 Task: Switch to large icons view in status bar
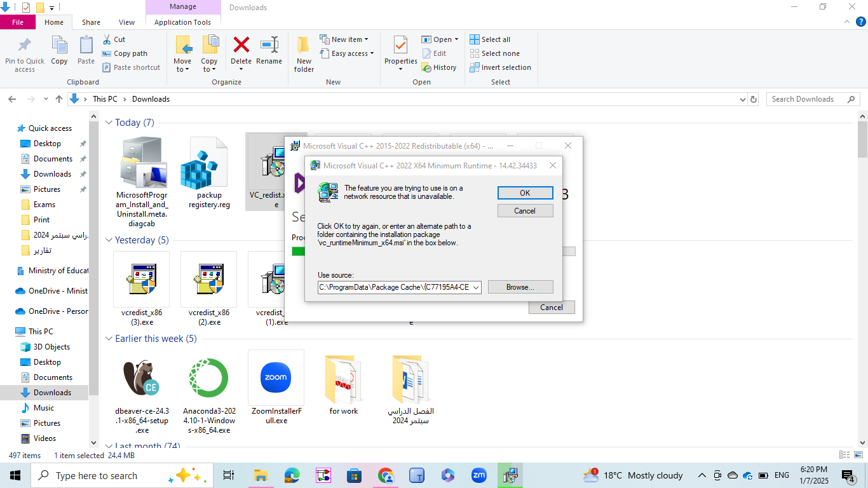tap(858, 455)
